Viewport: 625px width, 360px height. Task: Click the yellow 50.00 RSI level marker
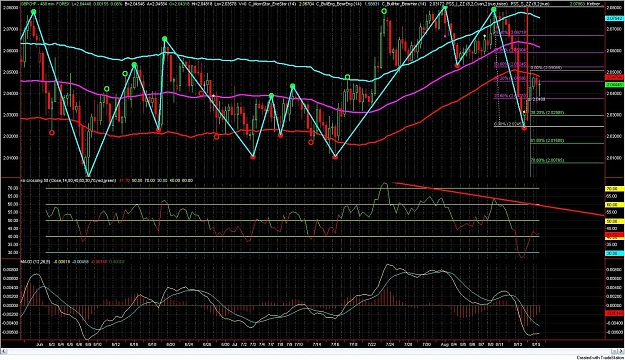click(615, 221)
